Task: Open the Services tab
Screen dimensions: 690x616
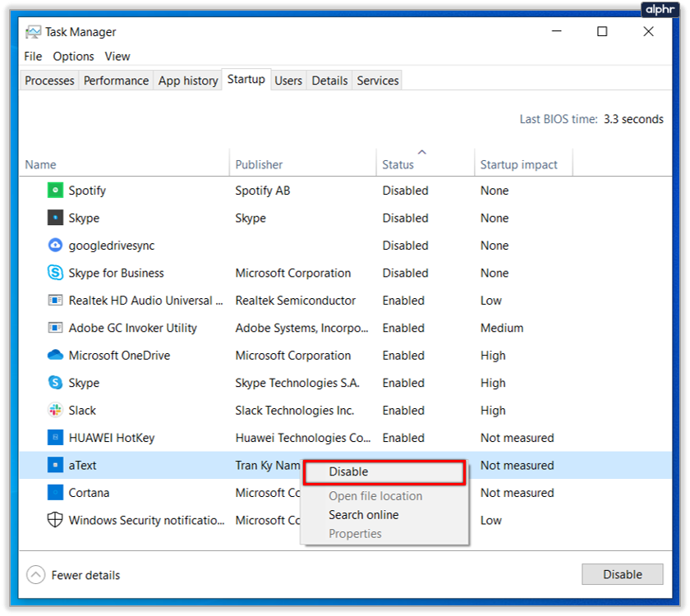Action: click(x=378, y=80)
